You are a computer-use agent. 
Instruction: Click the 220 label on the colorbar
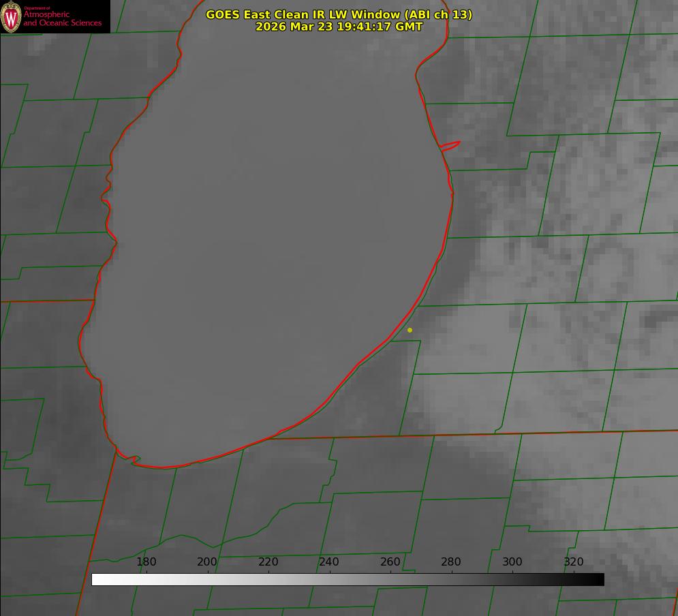tap(268, 562)
